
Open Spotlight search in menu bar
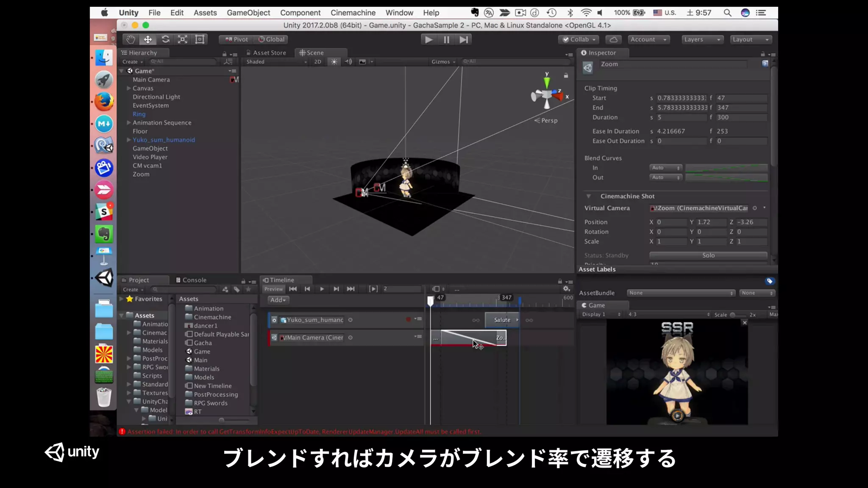pyautogui.click(x=727, y=13)
